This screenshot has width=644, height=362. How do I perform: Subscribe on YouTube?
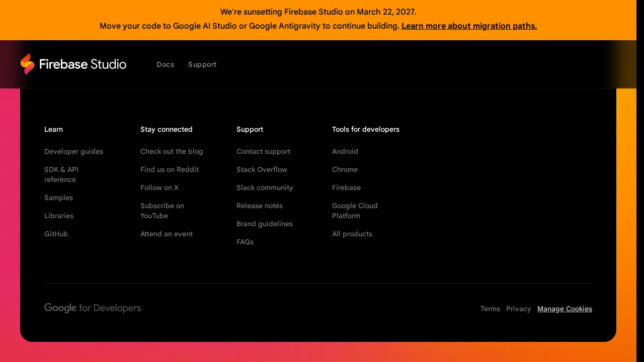click(162, 211)
